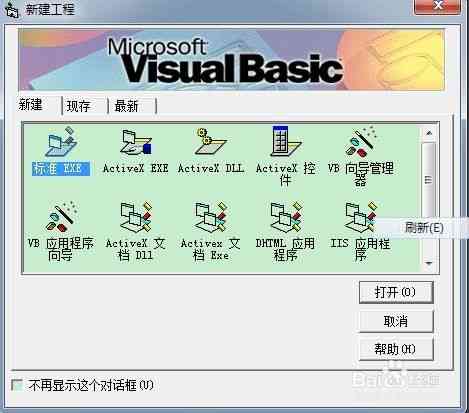This screenshot has width=469, height=413.
Task: Choose the VB 应用程序向导 icon
Action: [61, 217]
